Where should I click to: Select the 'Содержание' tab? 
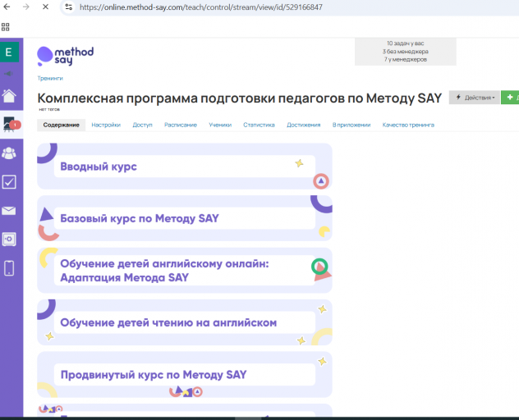[x=62, y=125]
